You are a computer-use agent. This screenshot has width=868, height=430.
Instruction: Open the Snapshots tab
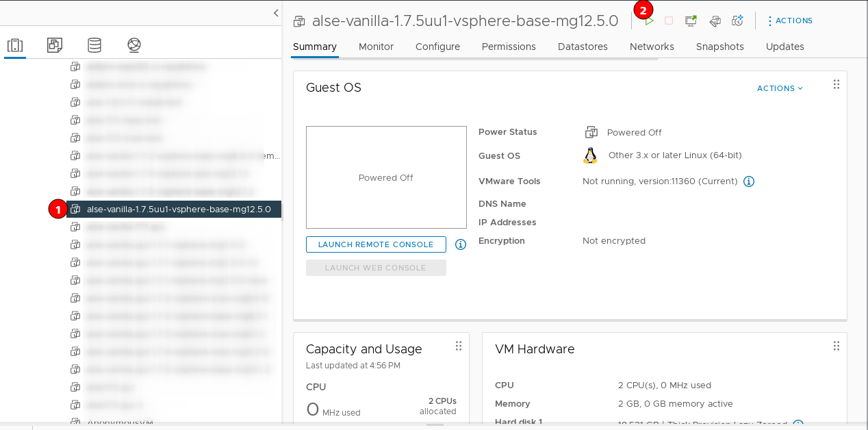pyautogui.click(x=720, y=47)
